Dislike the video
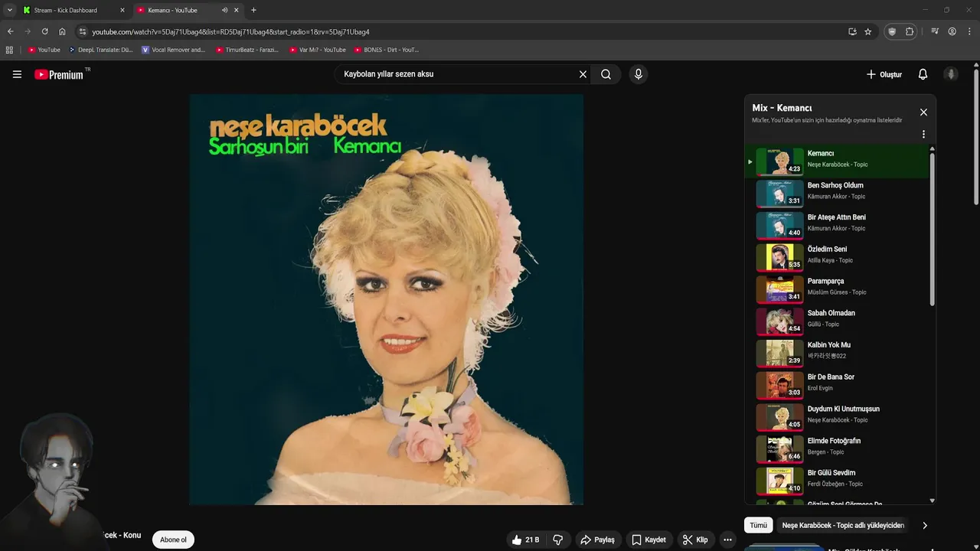The width and height of the screenshot is (980, 551). click(x=558, y=540)
